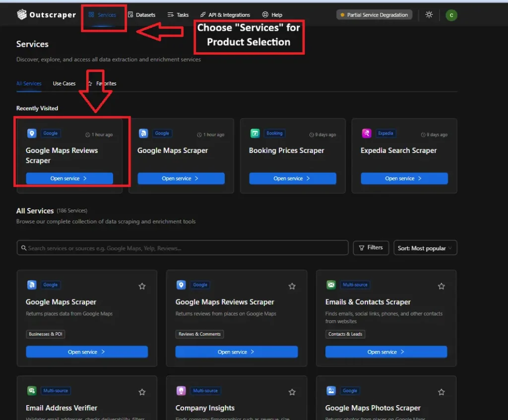Open the user avatar C menu
The height and width of the screenshot is (420, 508).
451,15
